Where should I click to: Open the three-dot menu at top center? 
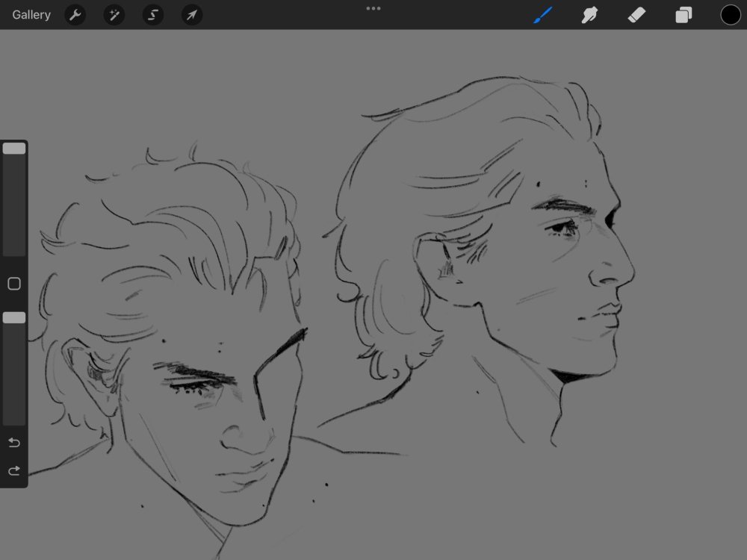(x=373, y=8)
